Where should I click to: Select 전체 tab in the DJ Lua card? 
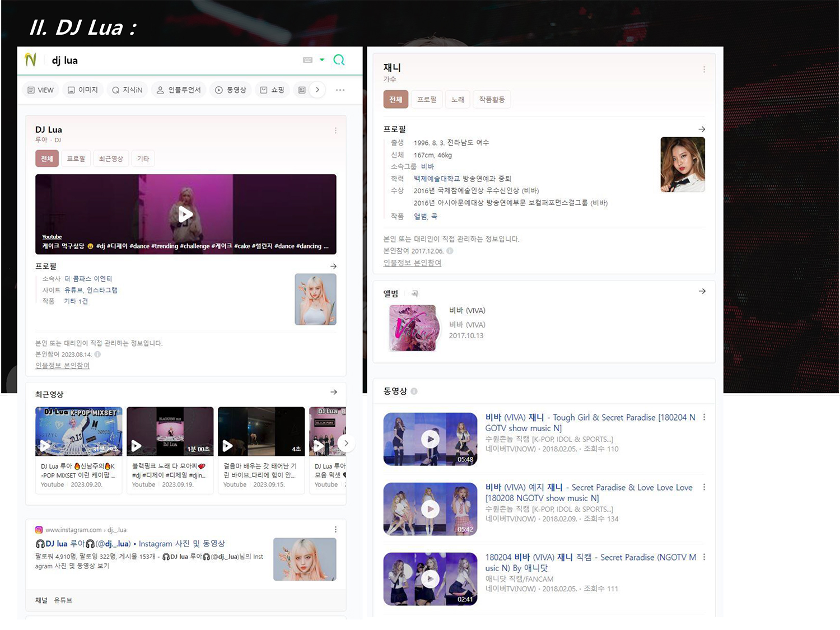[47, 158]
